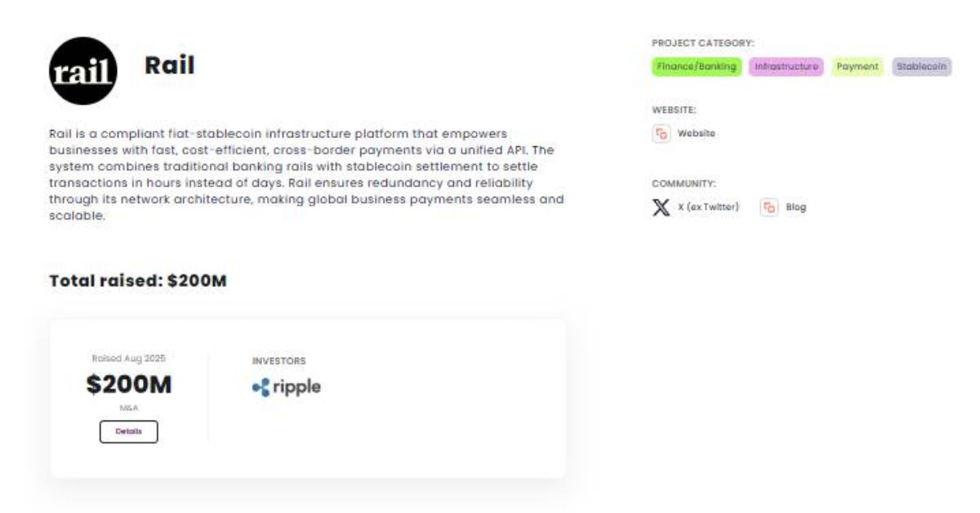
Task: Click the red icon beside Website
Action: [661, 134]
